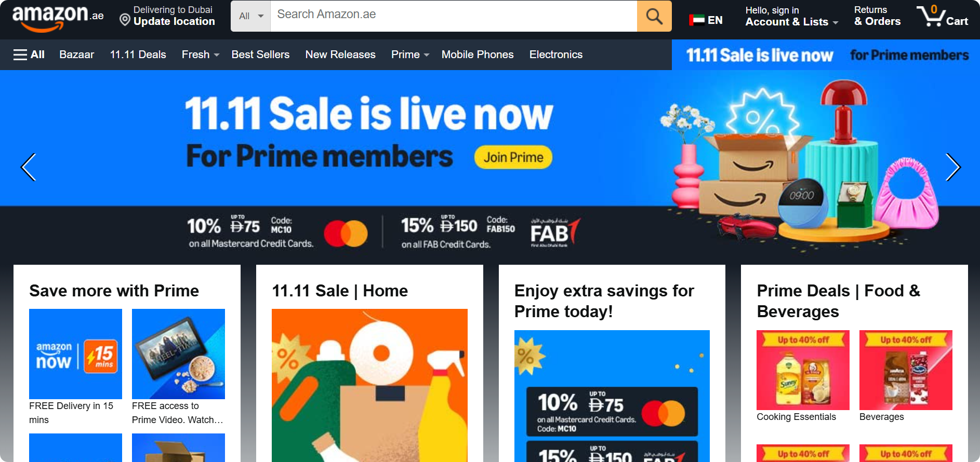Click the orange search magnifier button
Viewport: 980px width, 462px height.
654,16
